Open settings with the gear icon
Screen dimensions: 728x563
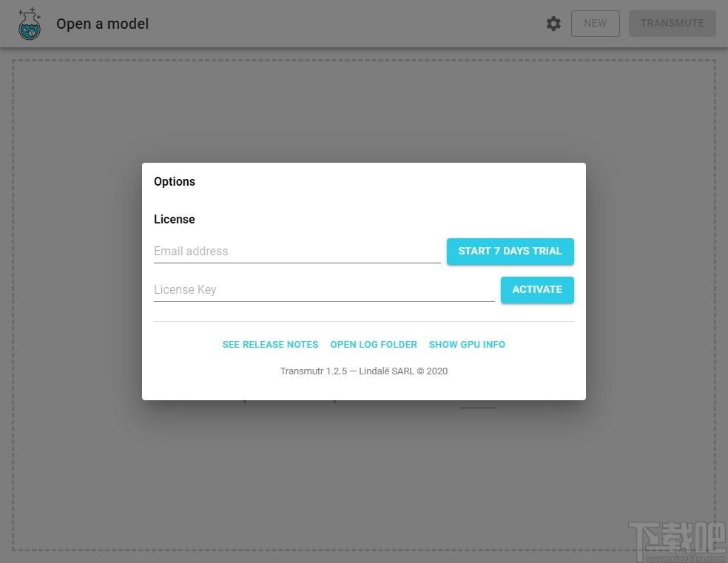pyautogui.click(x=553, y=23)
